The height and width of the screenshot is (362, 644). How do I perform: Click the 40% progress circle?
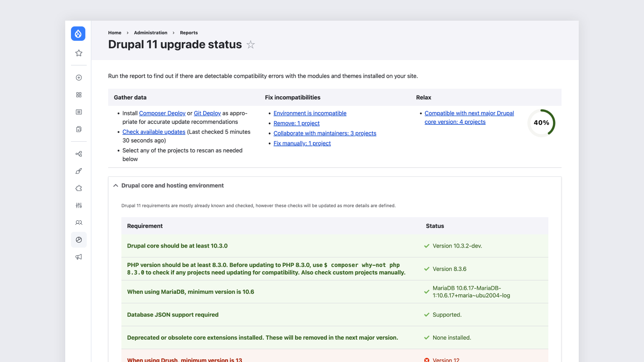point(541,123)
